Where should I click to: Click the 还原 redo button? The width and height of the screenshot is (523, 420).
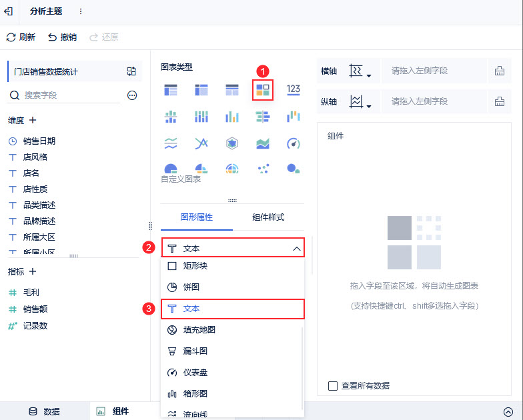click(x=104, y=37)
